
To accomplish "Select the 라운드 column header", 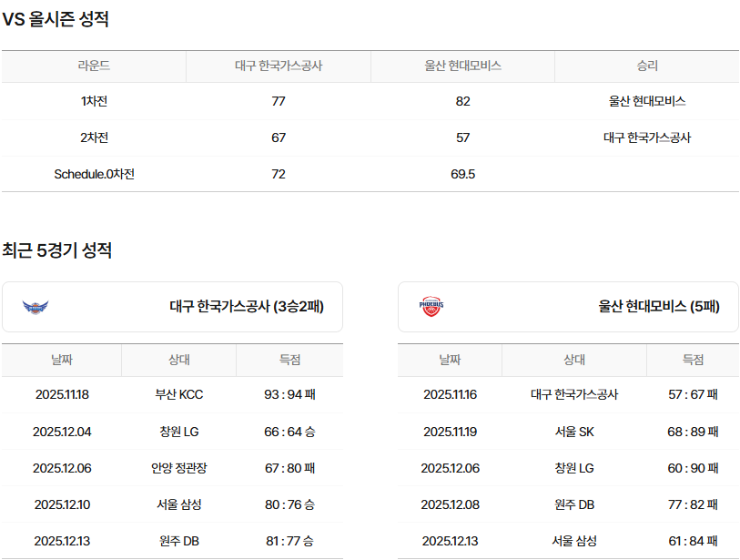I will pos(94,66).
